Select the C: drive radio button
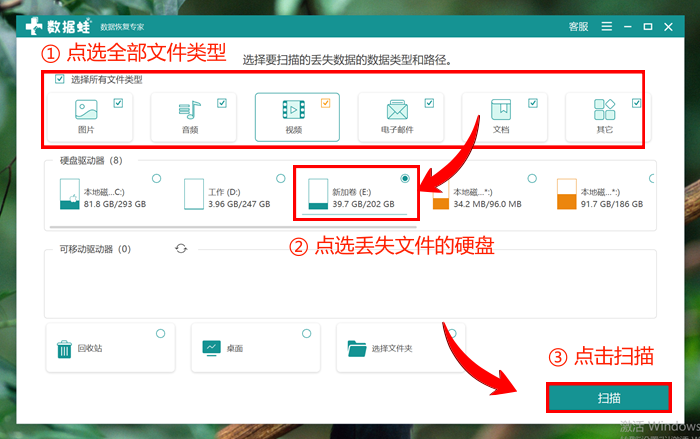 [156, 178]
